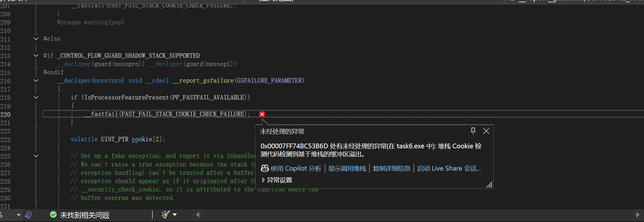
Task: Click #pragma warning(pop) on line 209
Action: tap(90, 22)
